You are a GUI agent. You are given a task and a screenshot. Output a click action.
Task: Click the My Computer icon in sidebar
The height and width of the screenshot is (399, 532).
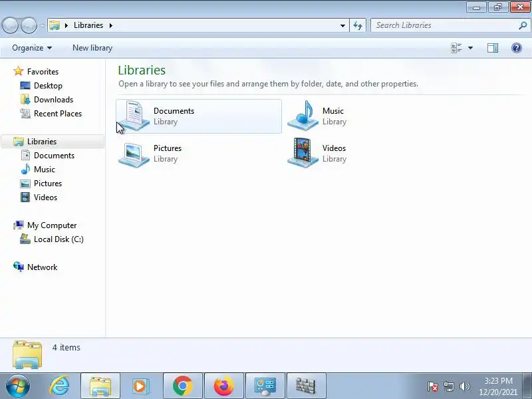pyautogui.click(x=19, y=225)
